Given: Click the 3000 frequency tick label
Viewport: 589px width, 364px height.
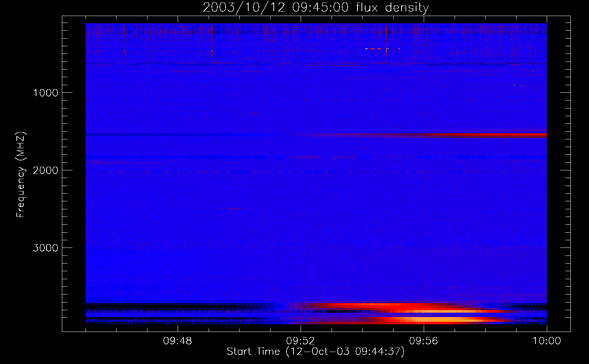Looking at the screenshot, I should point(46,248).
